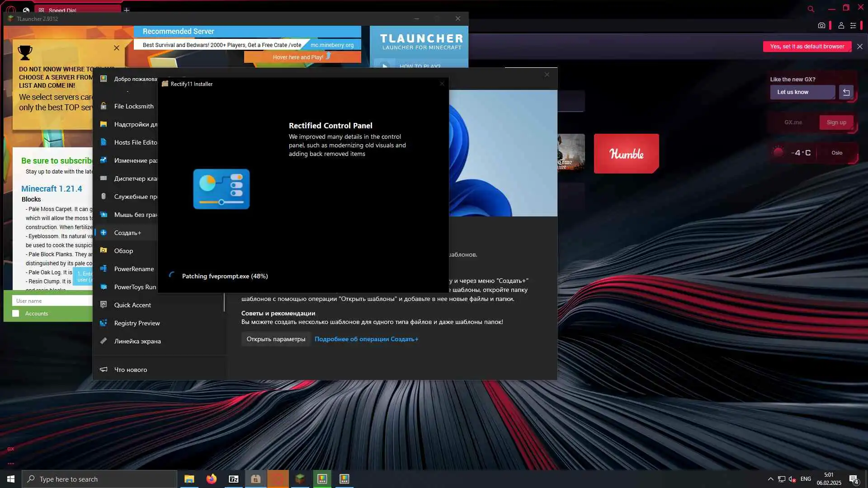Toggle the Accounts checkbox in TLauncher

click(16, 314)
